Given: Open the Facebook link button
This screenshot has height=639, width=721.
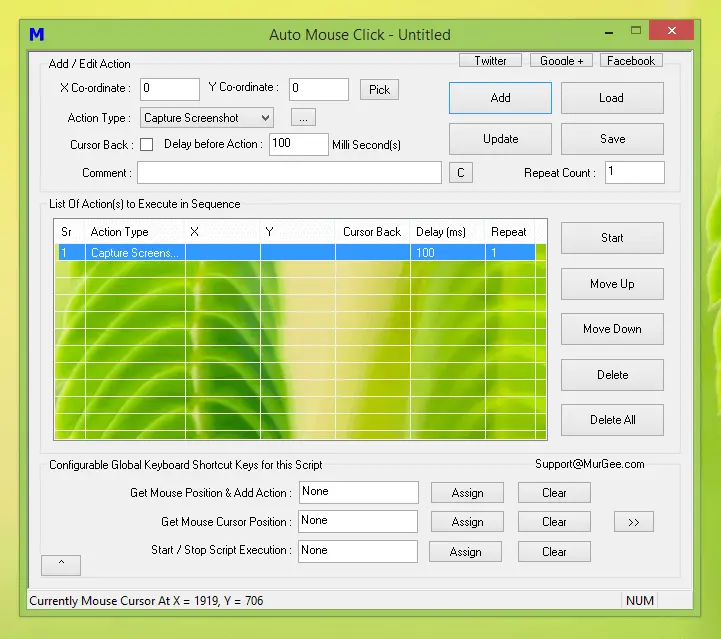Looking at the screenshot, I should [631, 61].
